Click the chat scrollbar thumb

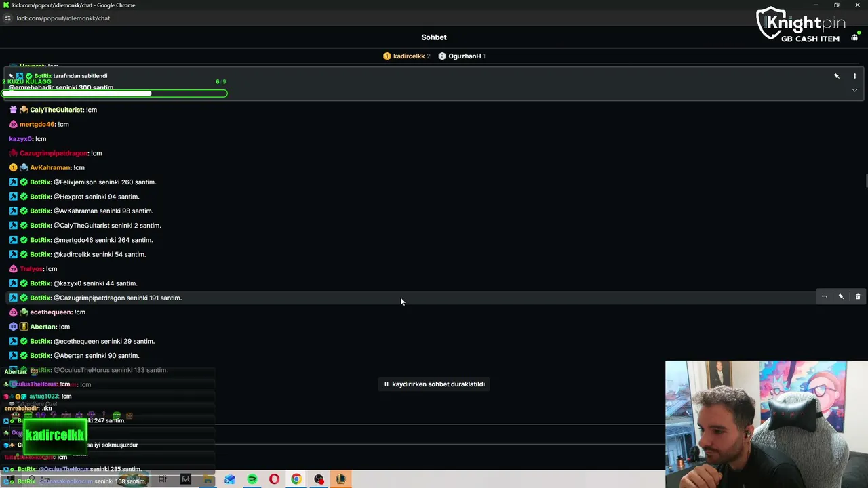[x=865, y=180]
